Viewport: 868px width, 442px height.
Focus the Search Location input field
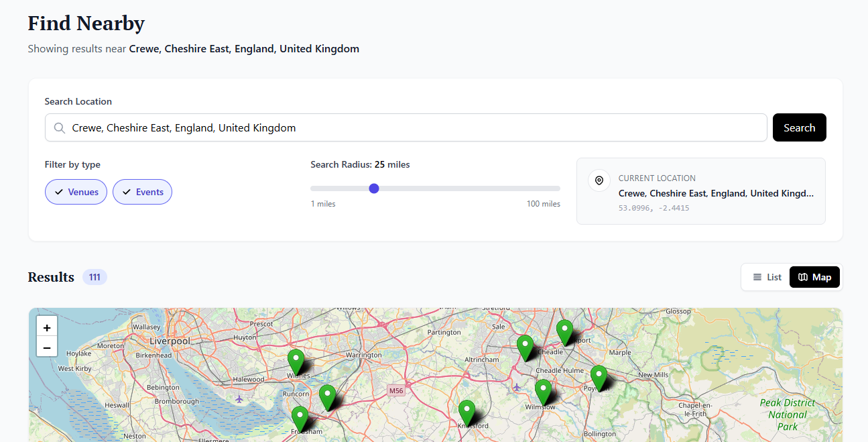coord(406,127)
